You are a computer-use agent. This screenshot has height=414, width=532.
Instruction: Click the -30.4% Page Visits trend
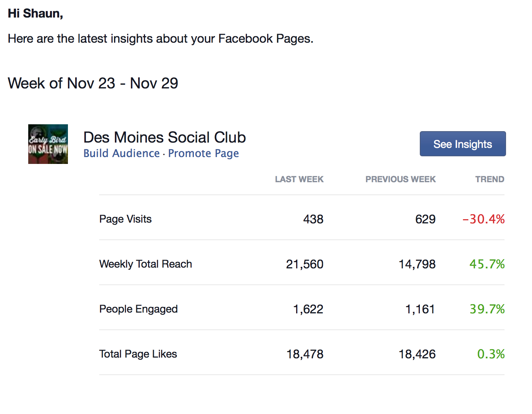484,219
